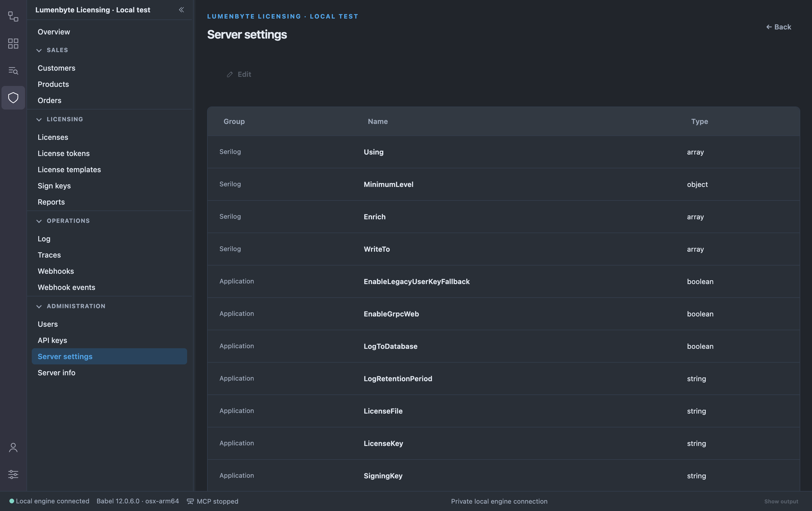This screenshot has width=812, height=511.
Task: Open the query search icon in left rail
Action: pos(13,70)
